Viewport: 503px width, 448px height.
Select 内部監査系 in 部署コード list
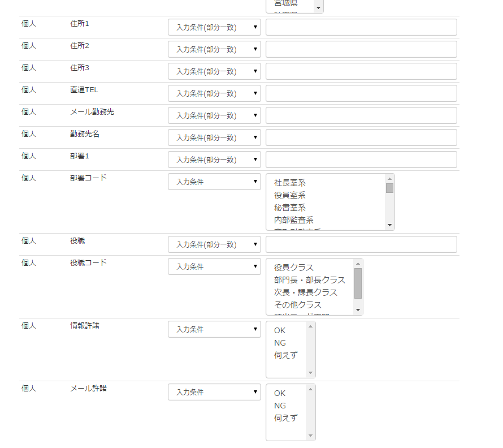293,220
